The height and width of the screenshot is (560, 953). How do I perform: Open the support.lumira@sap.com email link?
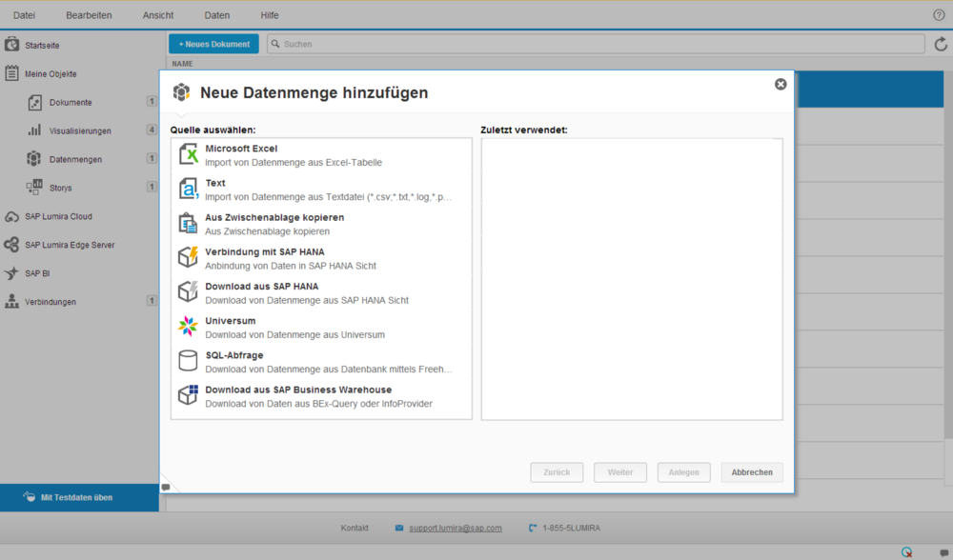(x=456, y=528)
